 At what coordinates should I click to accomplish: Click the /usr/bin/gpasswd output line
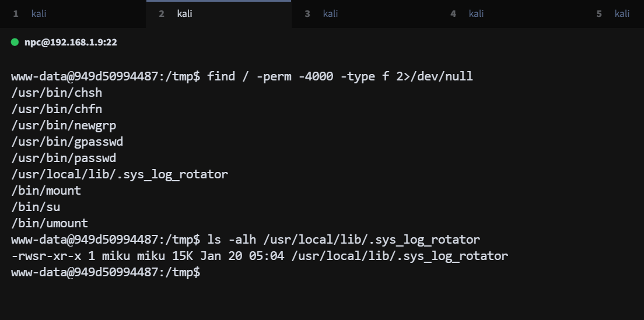(x=67, y=142)
